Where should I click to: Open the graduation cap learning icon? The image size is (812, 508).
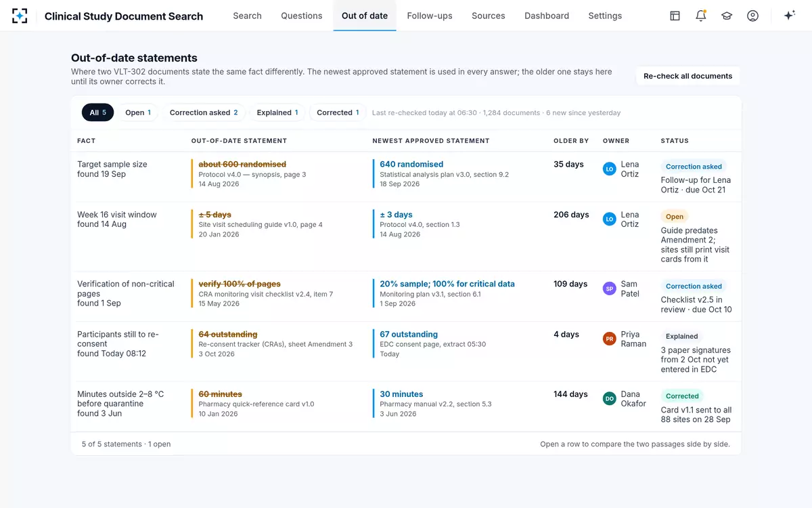727,16
